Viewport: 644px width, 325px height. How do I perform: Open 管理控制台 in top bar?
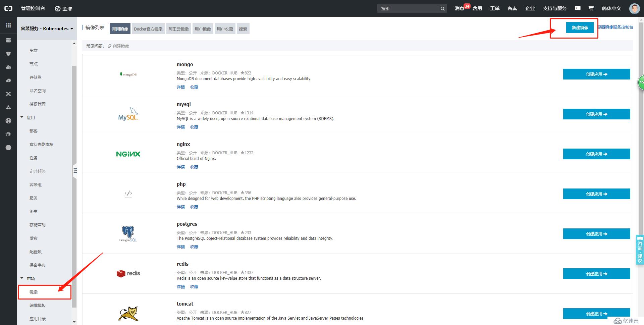[33, 8]
